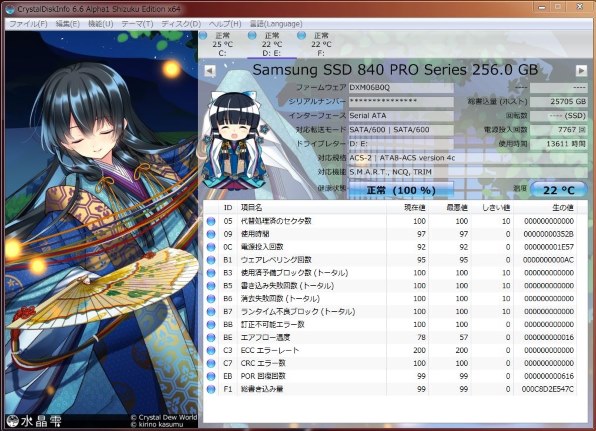Screen dimensions: 596x431
Task: Select row エアフロー温度
Action: coord(390,338)
